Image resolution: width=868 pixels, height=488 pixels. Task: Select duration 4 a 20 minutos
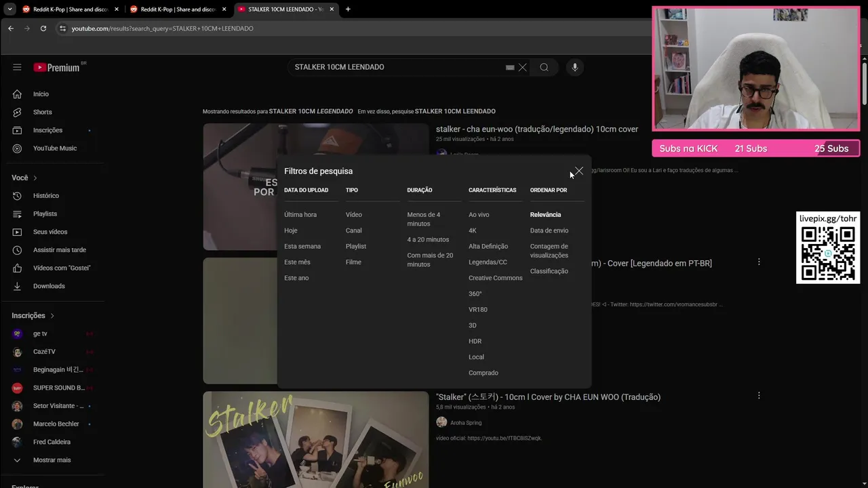click(x=428, y=240)
